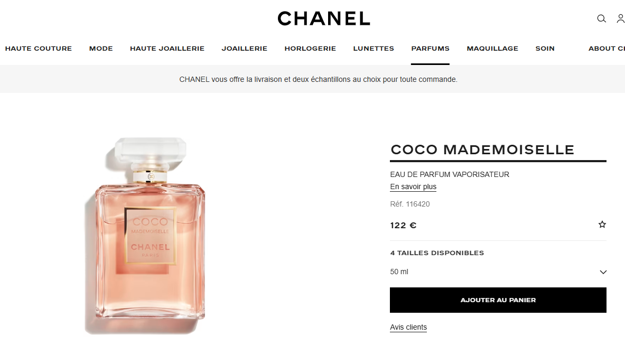Open the account profile icon
Viewport: 625px width, 364px height.
(621, 18)
